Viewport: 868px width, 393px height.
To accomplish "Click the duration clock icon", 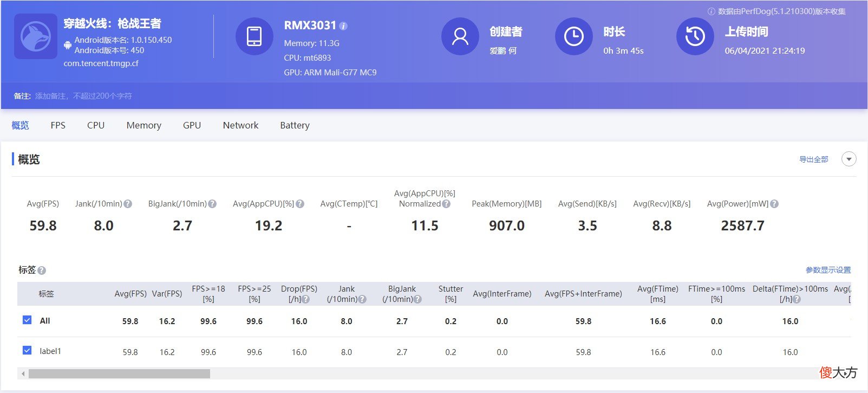I will click(574, 36).
